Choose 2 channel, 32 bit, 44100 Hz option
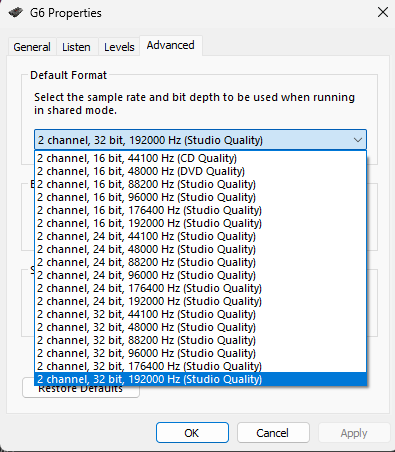Image resolution: width=395 pixels, height=452 pixels. pyautogui.click(x=200, y=314)
